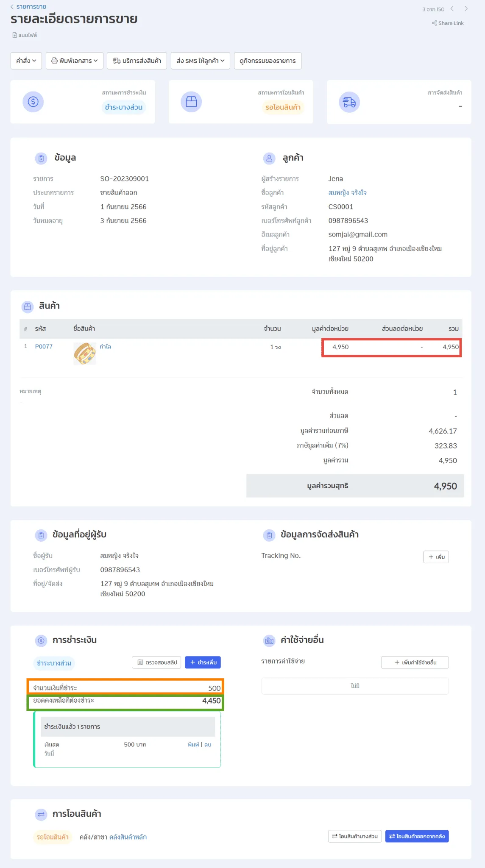Open ส่ง SMS ให้ลูกค้า dropdown
Screen dimensions: 485x868
click(201, 61)
